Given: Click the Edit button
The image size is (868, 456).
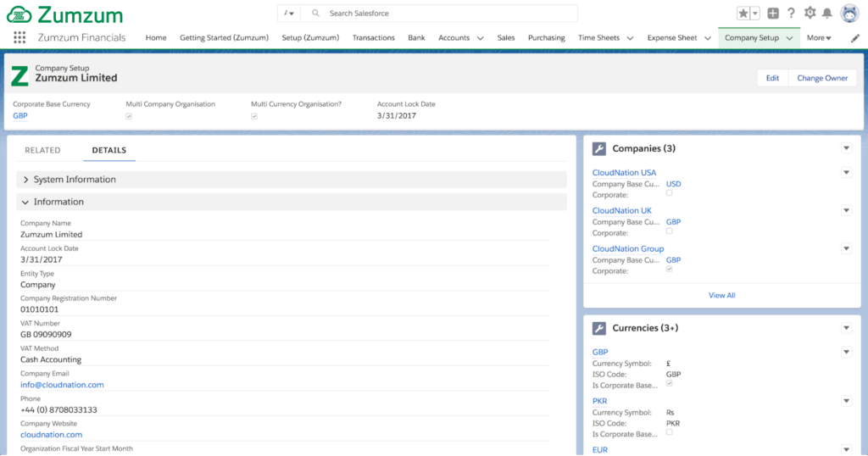Looking at the screenshot, I should 772,78.
